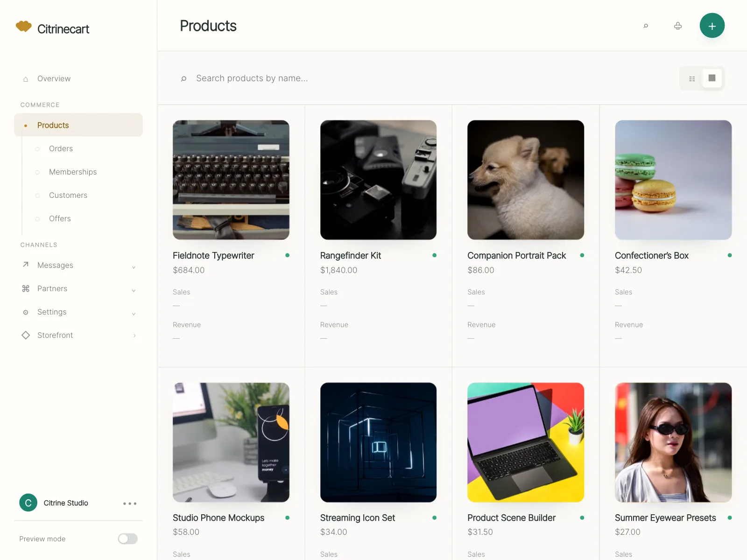Open Citrine Studio three-dot menu
Viewport: 747px width, 560px height.
[x=130, y=504]
